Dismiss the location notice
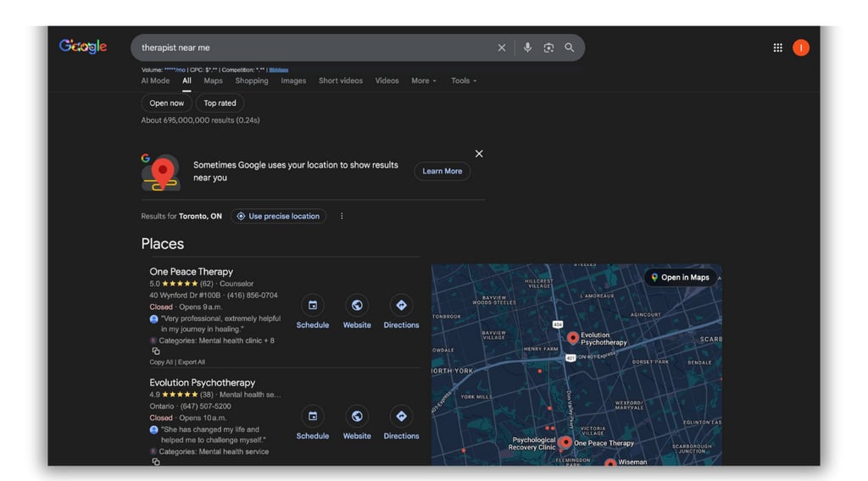This screenshot has width=868, height=481. click(479, 153)
